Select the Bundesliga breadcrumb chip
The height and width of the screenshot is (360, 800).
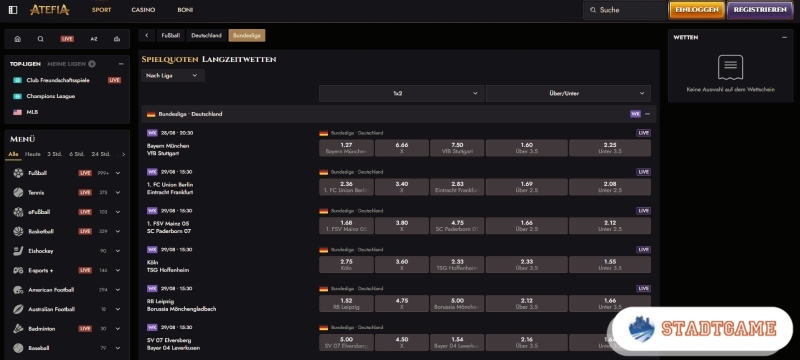(247, 35)
